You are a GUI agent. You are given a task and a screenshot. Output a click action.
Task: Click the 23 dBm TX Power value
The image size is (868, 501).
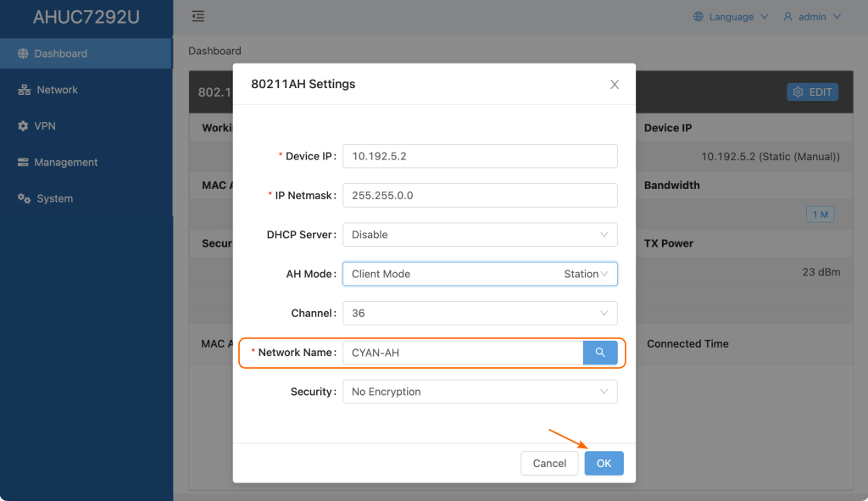tap(821, 272)
